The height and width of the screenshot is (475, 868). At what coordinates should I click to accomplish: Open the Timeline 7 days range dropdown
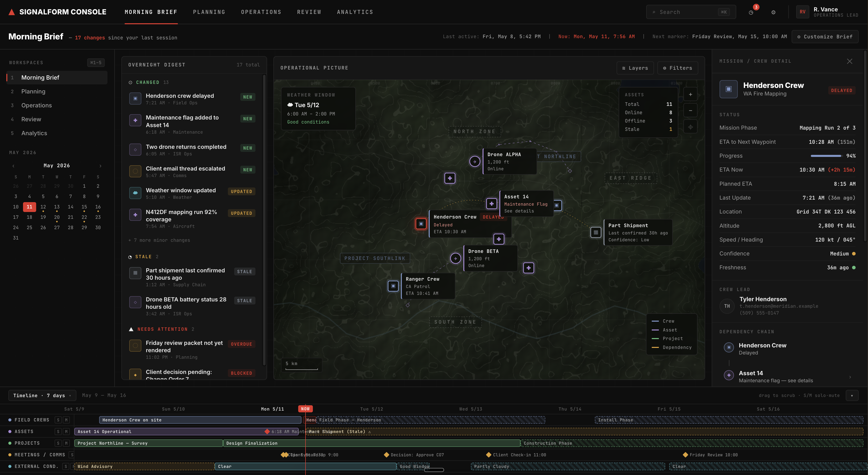coord(42,396)
